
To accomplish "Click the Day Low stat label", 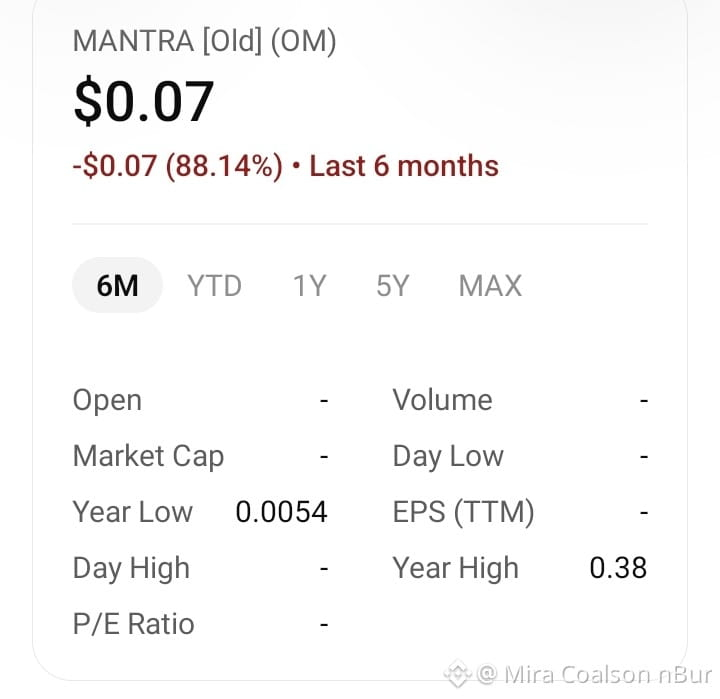I will (x=448, y=457).
